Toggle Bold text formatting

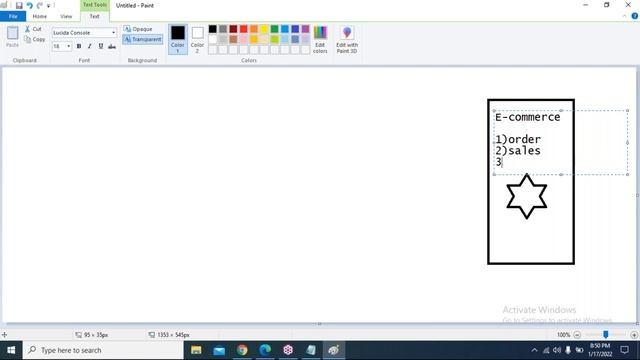coord(79,46)
